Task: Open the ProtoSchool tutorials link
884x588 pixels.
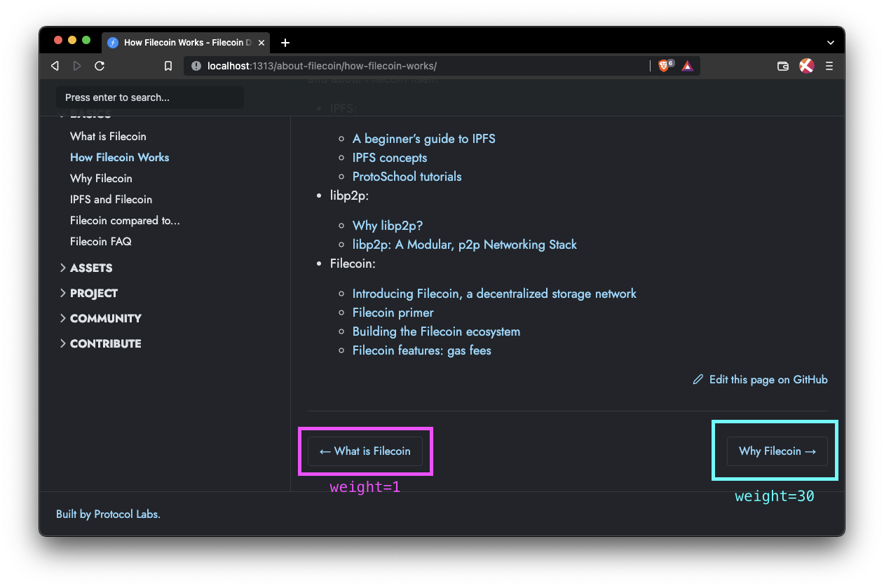Action: coord(407,177)
